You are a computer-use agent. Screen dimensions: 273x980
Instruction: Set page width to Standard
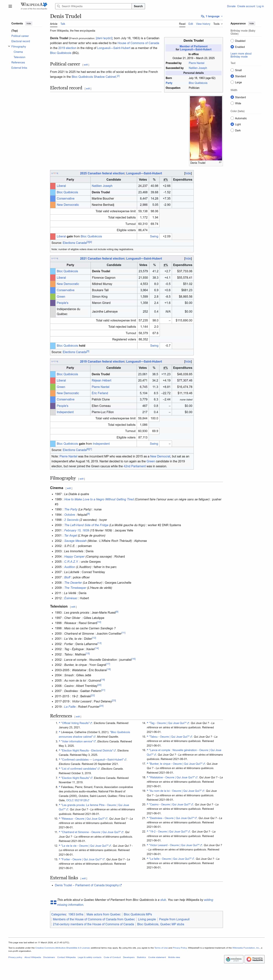[232, 97]
